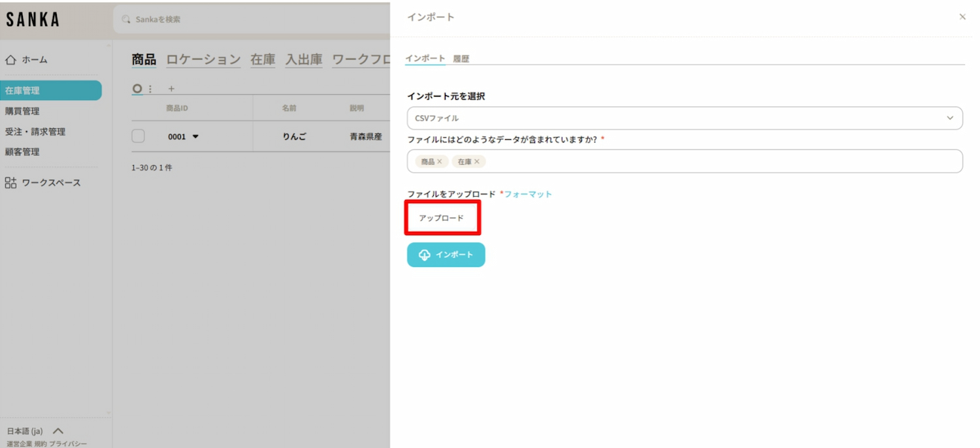Viewport: 980px width, 448px height.
Task: Click the home icon in sidebar
Action: [10, 60]
